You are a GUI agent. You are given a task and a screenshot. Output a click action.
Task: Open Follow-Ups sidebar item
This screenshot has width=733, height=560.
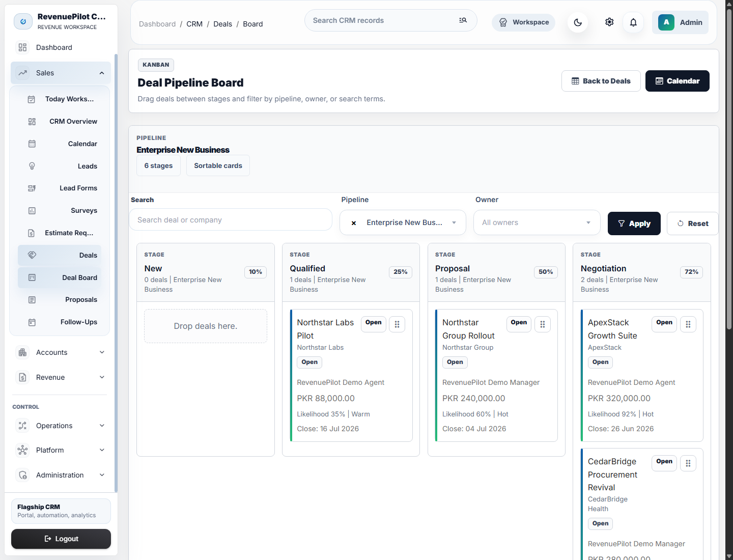click(60, 322)
